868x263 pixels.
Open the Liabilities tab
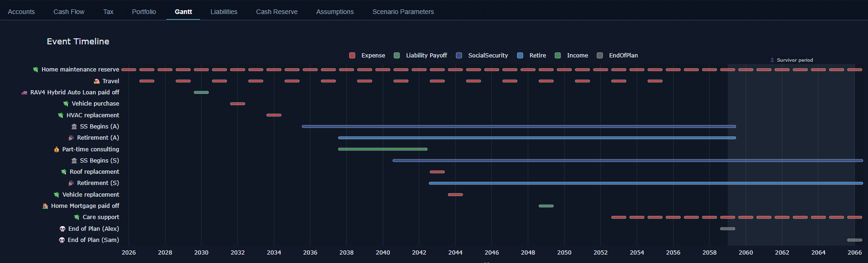tap(224, 12)
